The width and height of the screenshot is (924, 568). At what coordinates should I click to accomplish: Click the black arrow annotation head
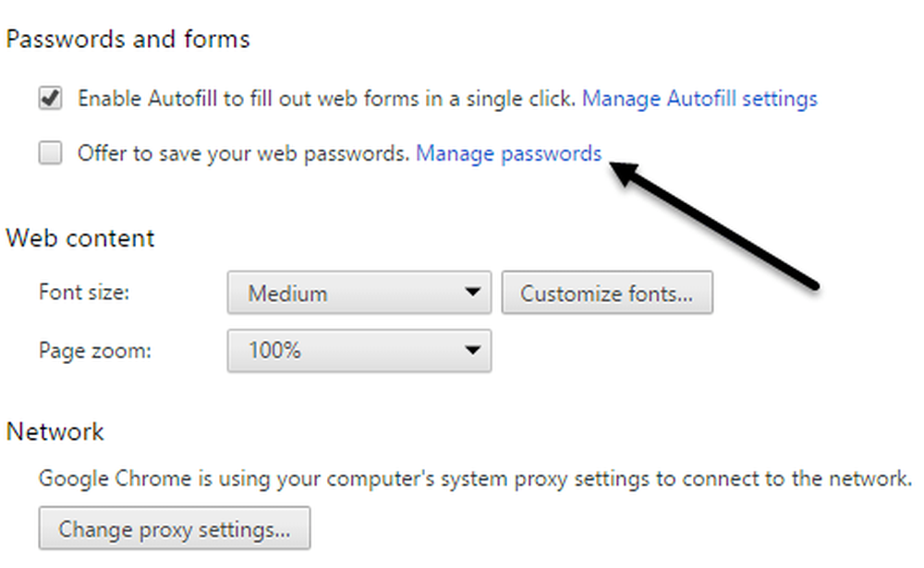click(x=626, y=174)
